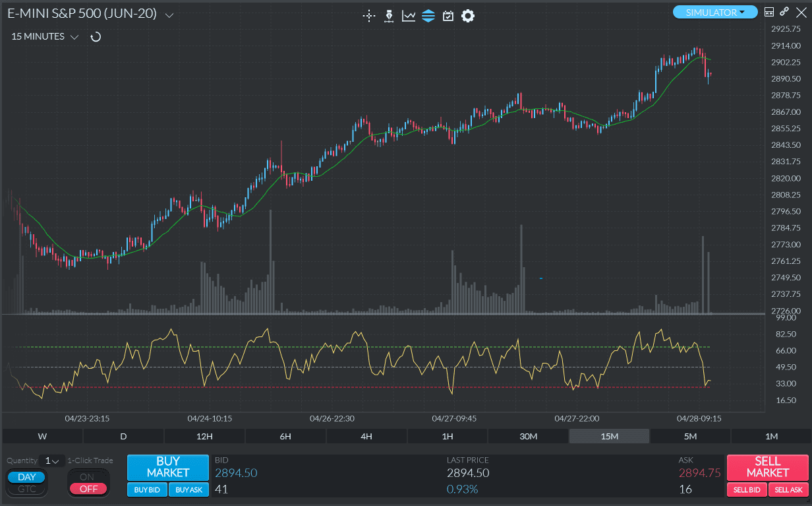
Task: Toggle the trading panel layout icon
Action: click(x=769, y=11)
